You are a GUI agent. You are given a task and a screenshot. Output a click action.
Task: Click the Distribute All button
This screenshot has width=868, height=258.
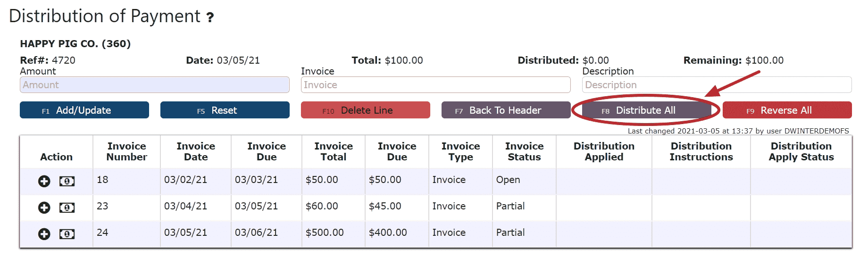click(646, 110)
